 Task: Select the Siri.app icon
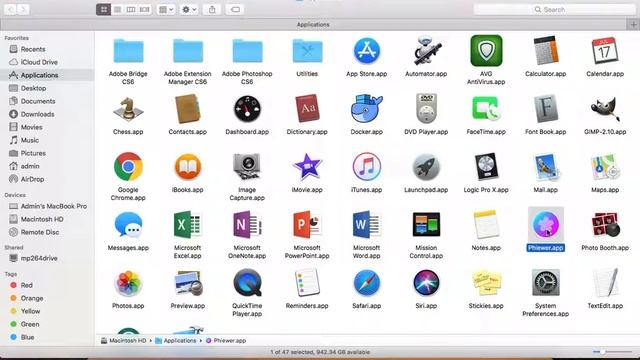coord(426,282)
